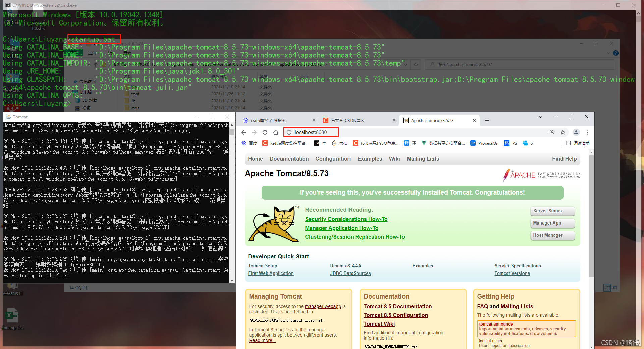
Task: Open Configuration in Tomcat nav bar
Action: click(x=333, y=159)
